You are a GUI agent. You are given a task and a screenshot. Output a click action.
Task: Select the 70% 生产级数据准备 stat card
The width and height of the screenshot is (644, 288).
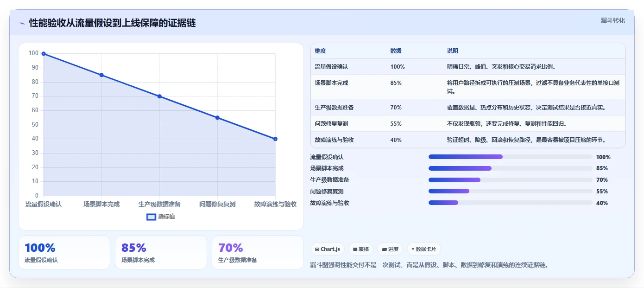click(x=258, y=252)
